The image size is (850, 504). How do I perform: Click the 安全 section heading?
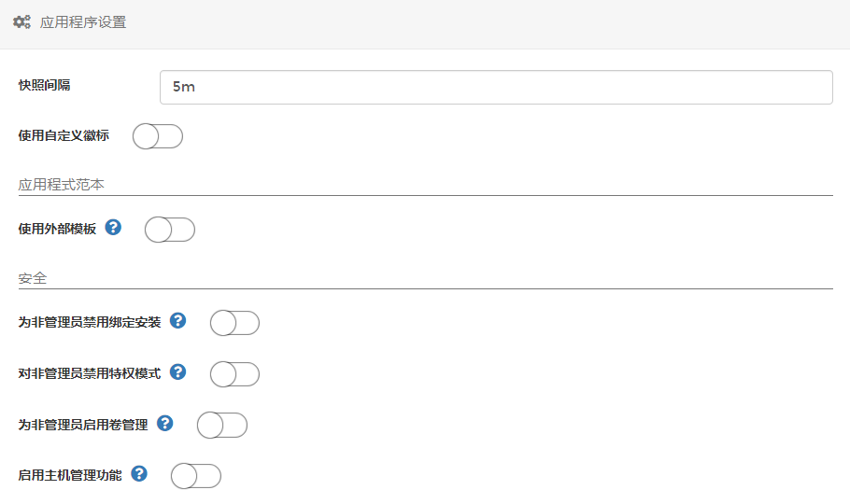[x=33, y=278]
